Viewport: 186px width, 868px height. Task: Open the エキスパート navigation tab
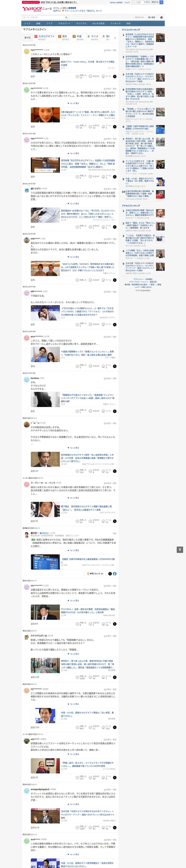coord(64,24)
